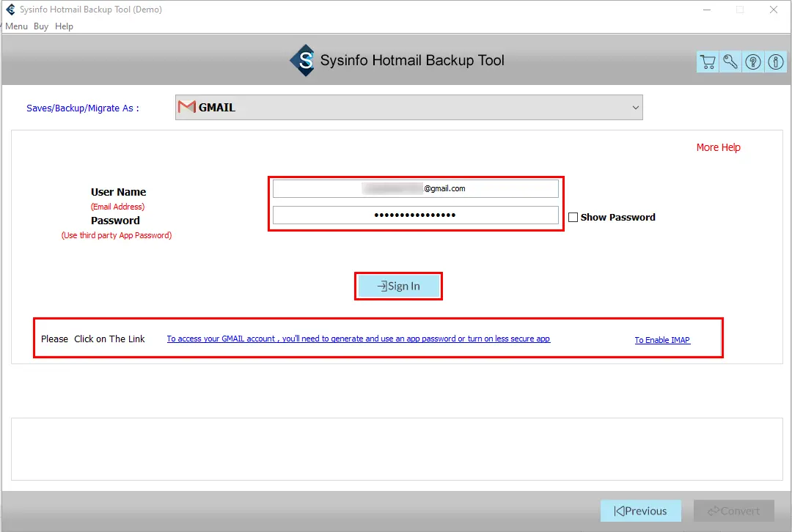
Task: Open the Help menu
Action: (x=64, y=26)
